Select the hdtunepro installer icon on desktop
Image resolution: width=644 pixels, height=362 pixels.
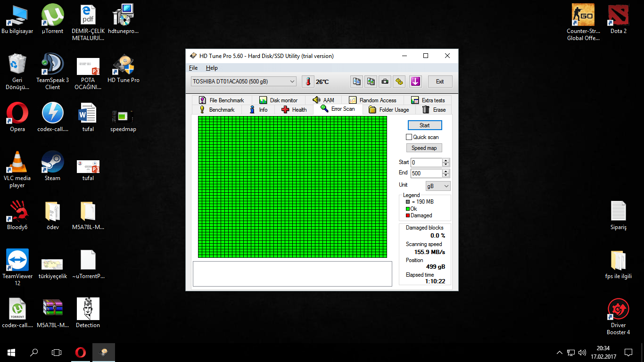(x=124, y=19)
